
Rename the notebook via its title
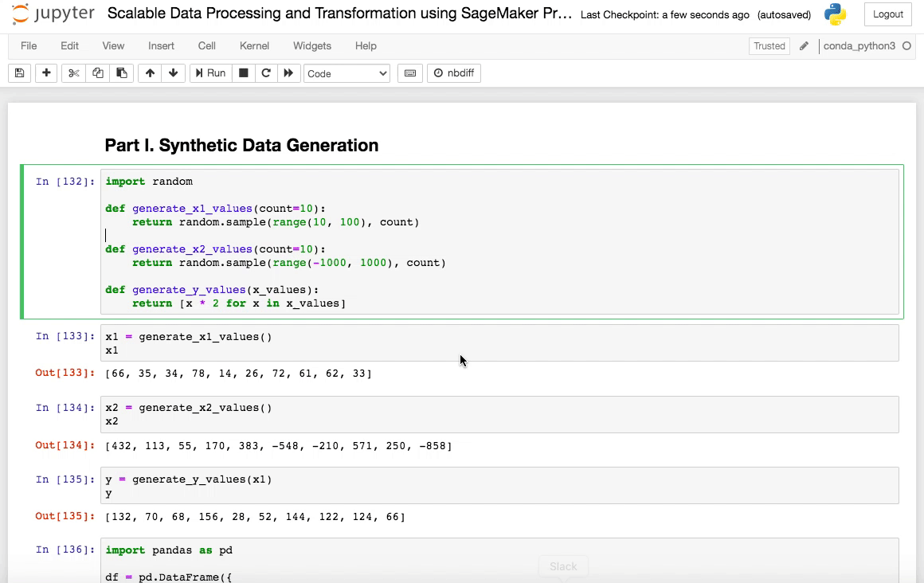(x=339, y=14)
